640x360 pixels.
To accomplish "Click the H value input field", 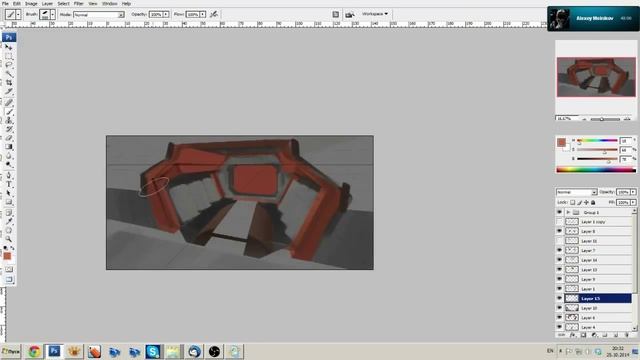I will [x=625, y=141].
